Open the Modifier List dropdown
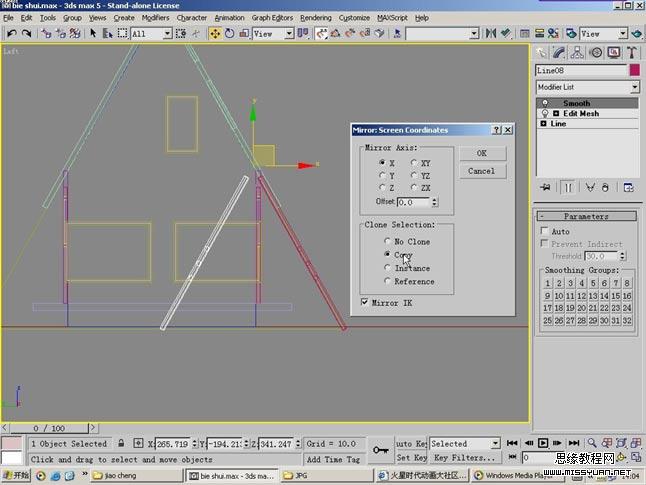Image resolution: width=646 pixels, height=485 pixels. point(635,87)
